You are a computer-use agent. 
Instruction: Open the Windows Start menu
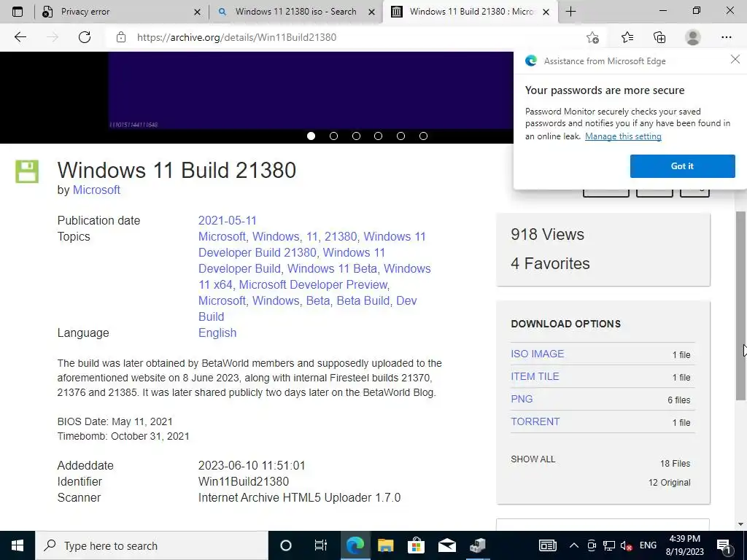(18, 545)
